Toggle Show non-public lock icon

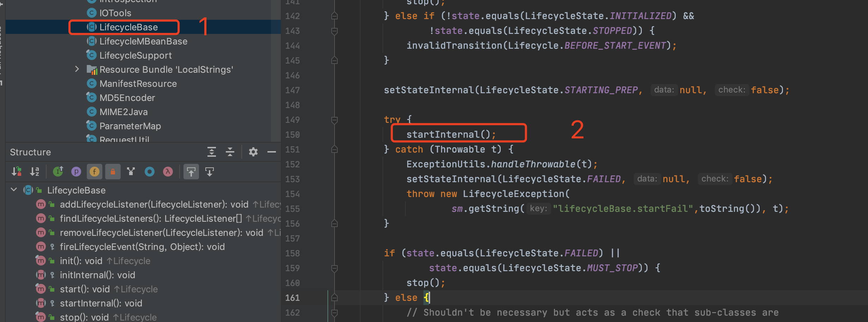coord(113,172)
